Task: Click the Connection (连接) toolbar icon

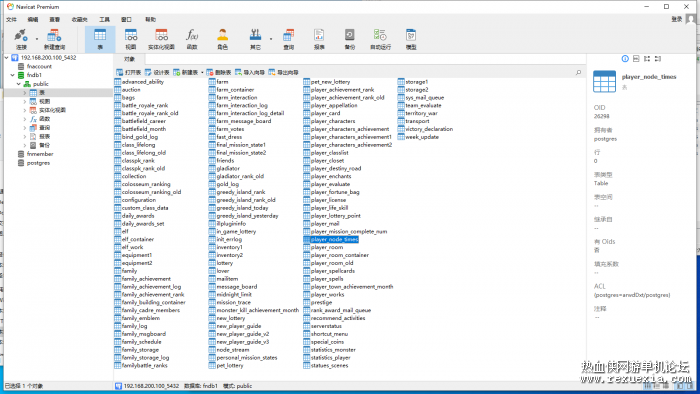Action: point(21,39)
